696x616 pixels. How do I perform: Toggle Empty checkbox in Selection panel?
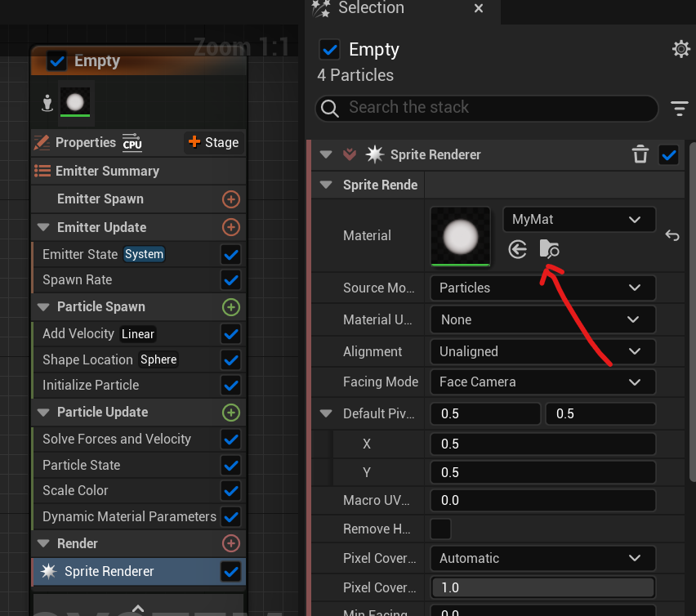tap(330, 49)
